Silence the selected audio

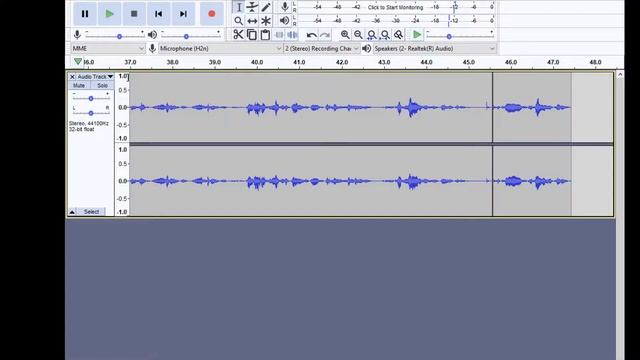coord(292,35)
